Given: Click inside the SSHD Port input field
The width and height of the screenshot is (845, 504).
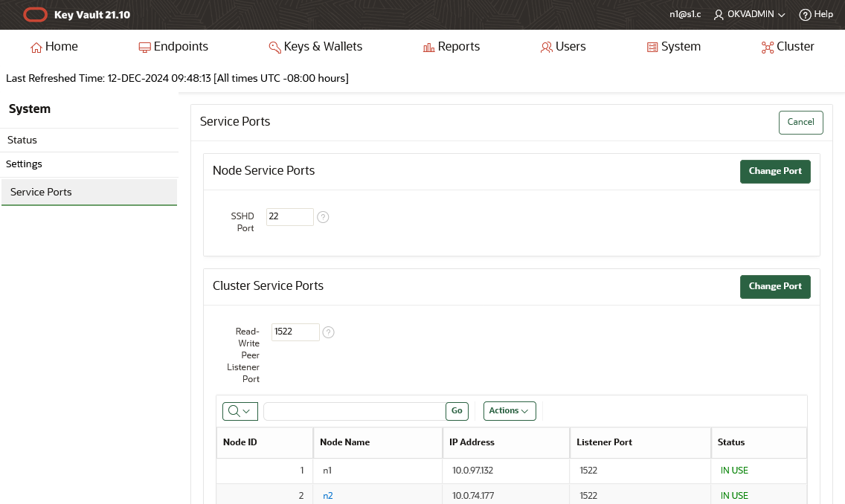Looking at the screenshot, I should click(289, 216).
